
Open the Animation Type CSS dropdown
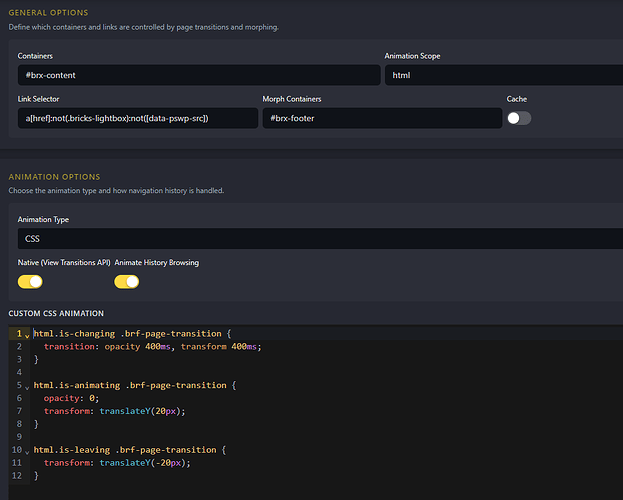320,238
